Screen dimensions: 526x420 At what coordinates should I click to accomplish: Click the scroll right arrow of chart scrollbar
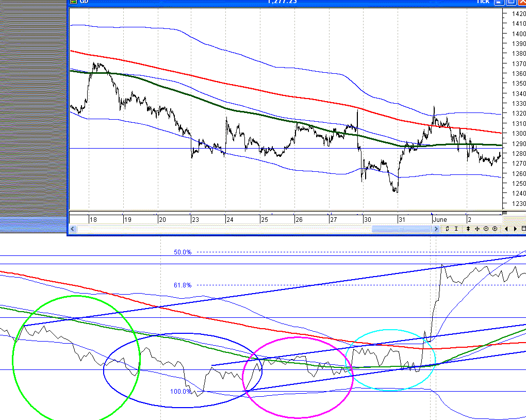pyautogui.click(x=435, y=229)
